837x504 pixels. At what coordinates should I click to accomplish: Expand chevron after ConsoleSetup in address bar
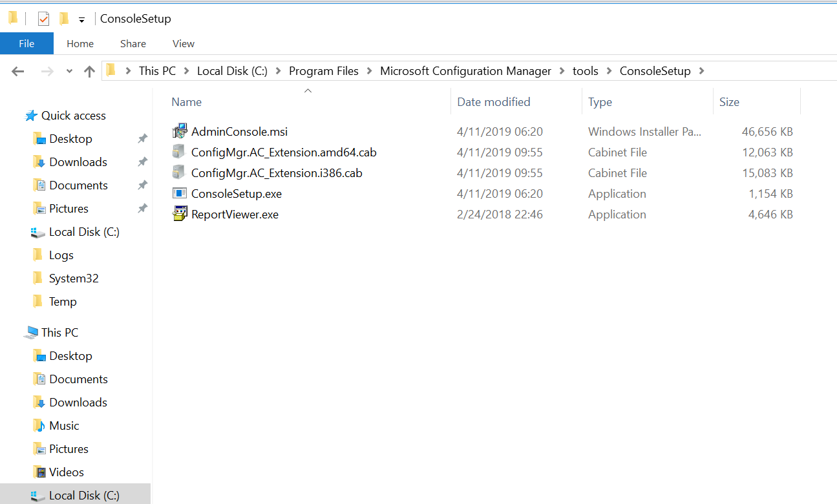point(702,71)
